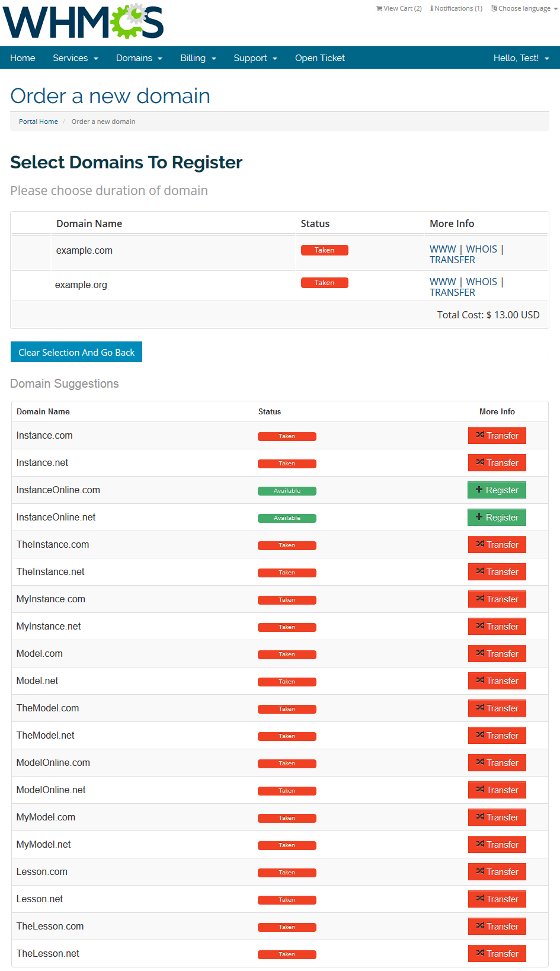
Task: Expand the Services menu
Action: point(75,58)
